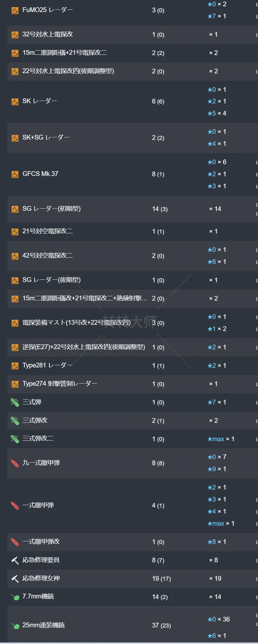The image size is (258, 644).
Task: Click the ★7 × 1 entry under FuMO25 レーダー
Action: click(x=217, y=16)
